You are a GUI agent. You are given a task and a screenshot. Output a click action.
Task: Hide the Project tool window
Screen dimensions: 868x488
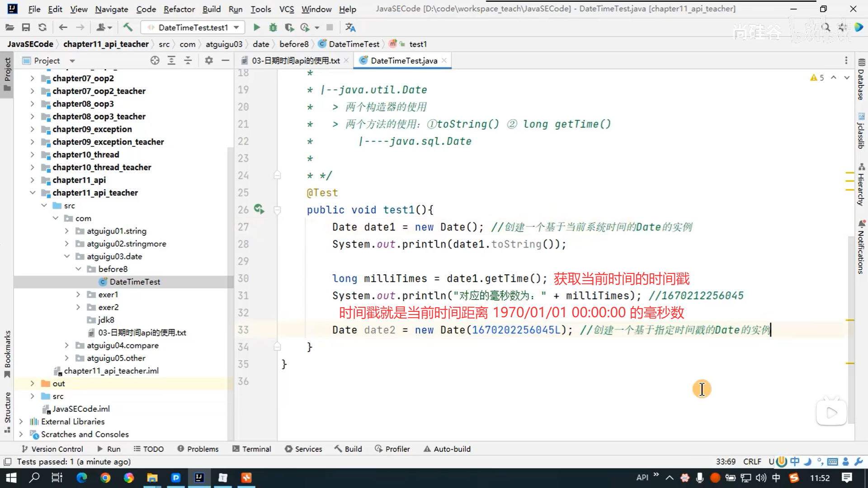click(225, 61)
